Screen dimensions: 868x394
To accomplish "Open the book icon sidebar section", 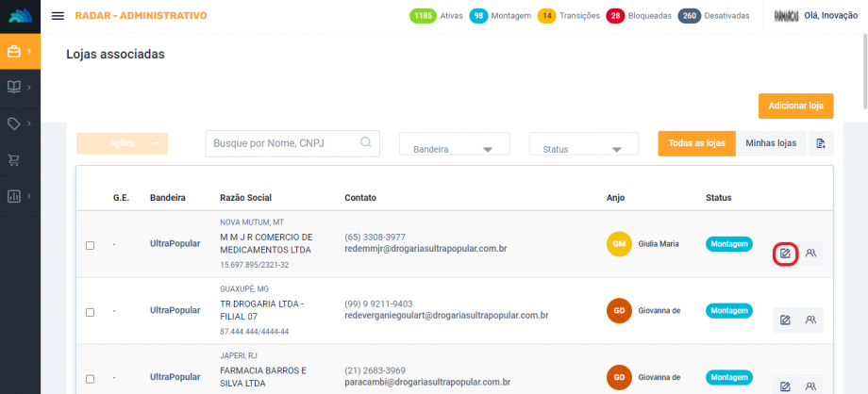I will (15, 87).
